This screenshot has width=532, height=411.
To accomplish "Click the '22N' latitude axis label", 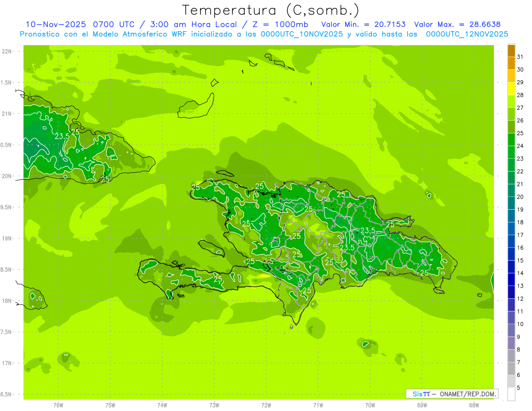I will tap(8, 51).
